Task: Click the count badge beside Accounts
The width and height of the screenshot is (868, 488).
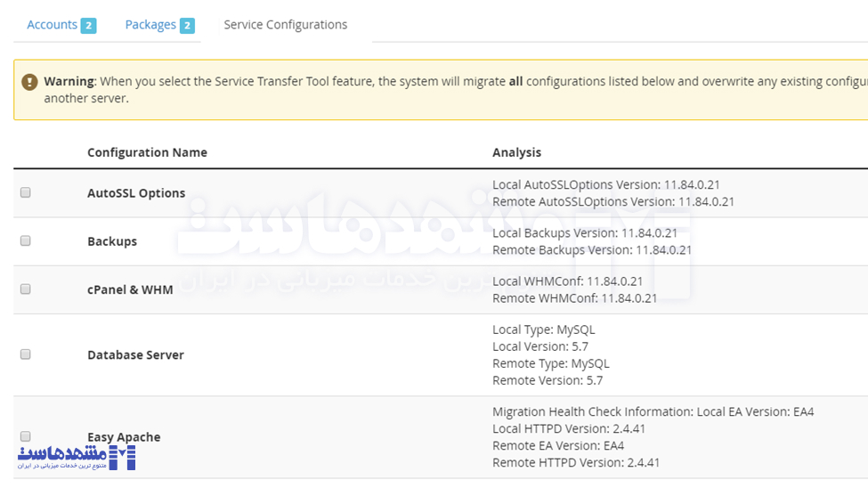Action: [88, 26]
